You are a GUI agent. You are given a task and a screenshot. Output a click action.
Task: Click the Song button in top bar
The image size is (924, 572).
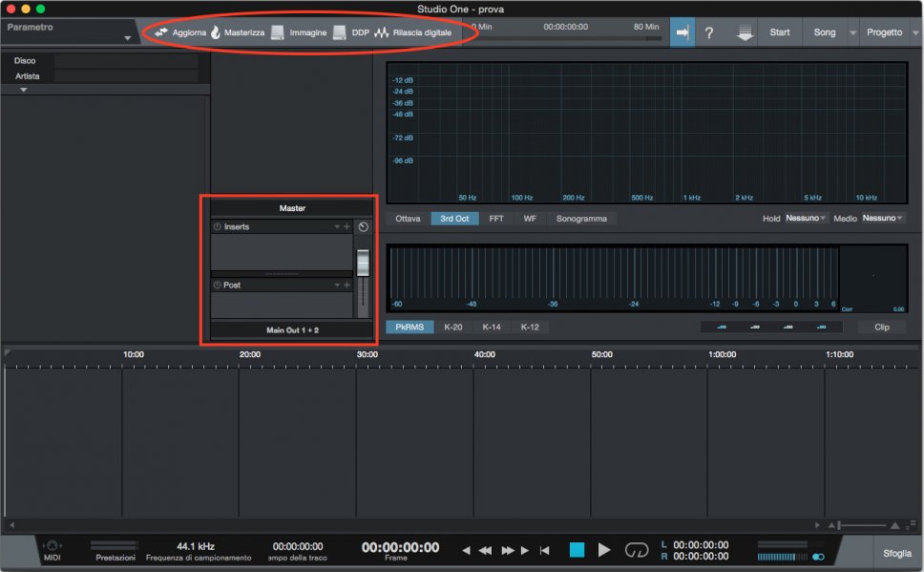pos(824,32)
